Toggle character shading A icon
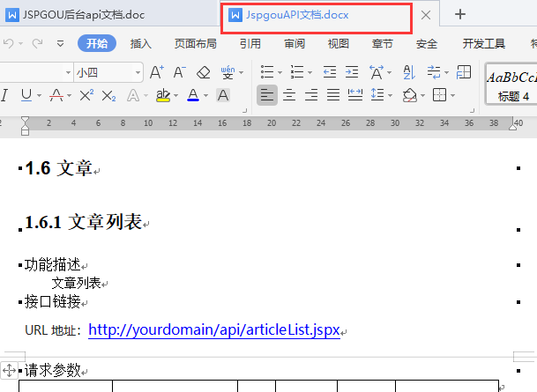537x392 pixels. (x=223, y=95)
